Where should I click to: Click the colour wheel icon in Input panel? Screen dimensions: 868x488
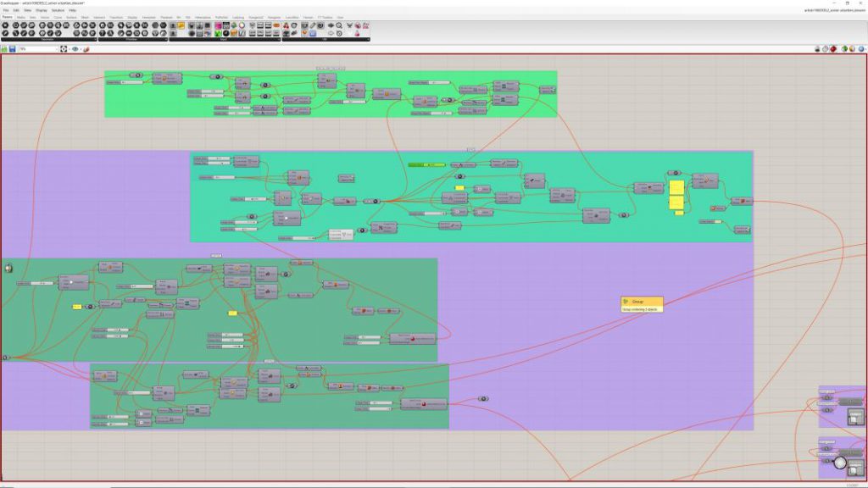[x=242, y=26]
